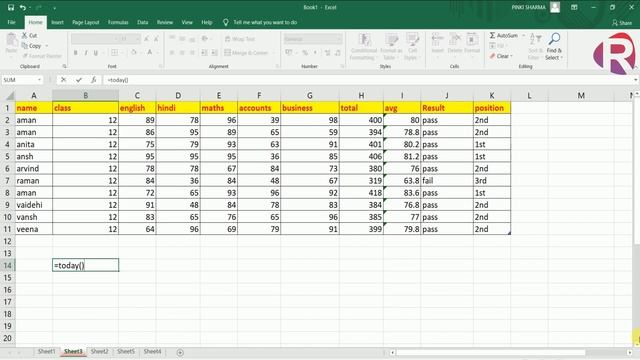
Task: Click the Increase Decimal icon
Action: click(x=327, y=53)
